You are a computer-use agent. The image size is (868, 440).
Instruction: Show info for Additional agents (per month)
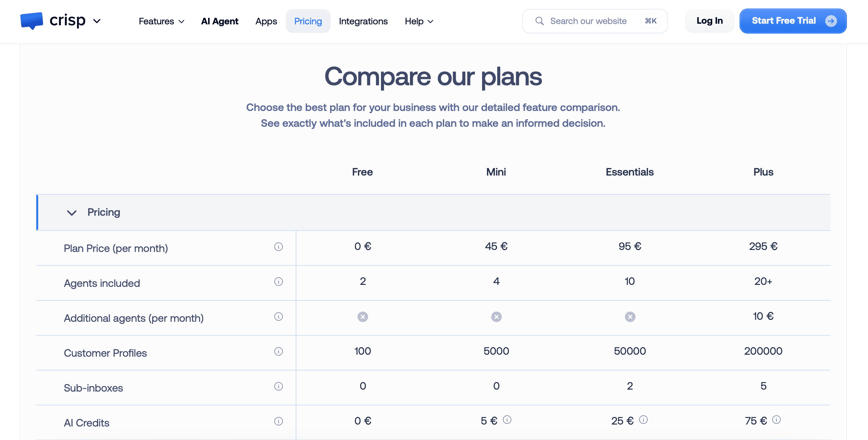point(278,316)
